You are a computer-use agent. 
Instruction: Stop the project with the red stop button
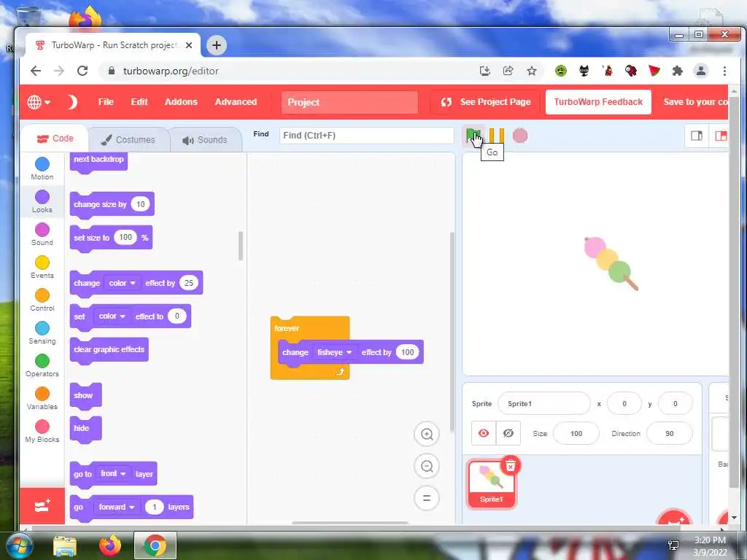tap(519, 136)
